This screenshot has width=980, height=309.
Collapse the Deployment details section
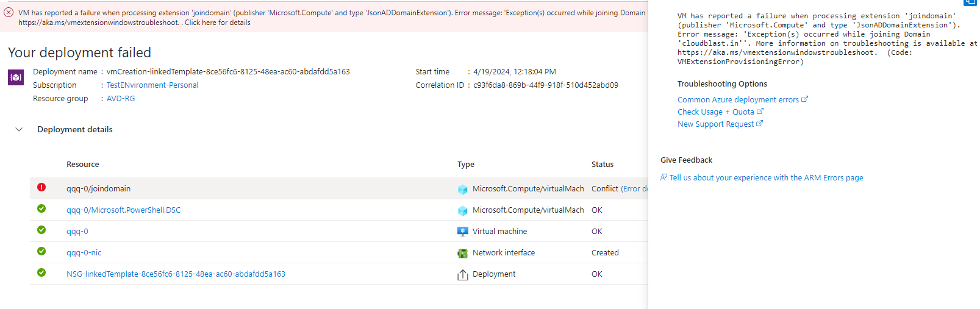coord(19,129)
